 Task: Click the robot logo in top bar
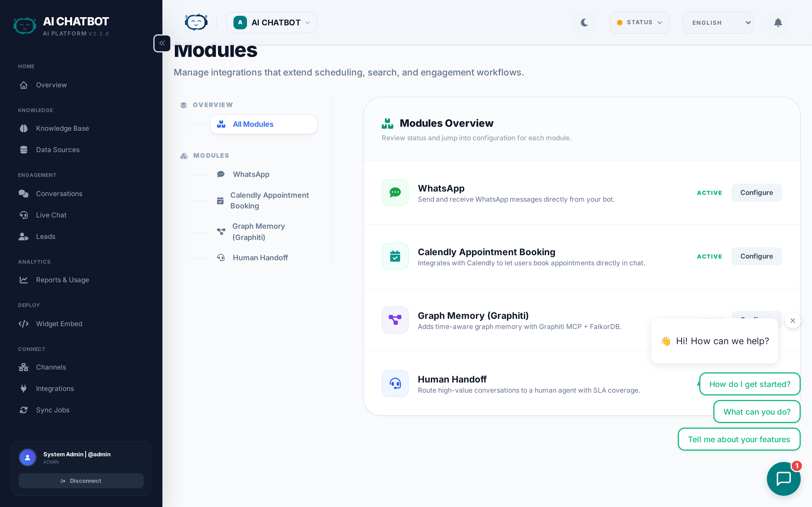pos(196,23)
